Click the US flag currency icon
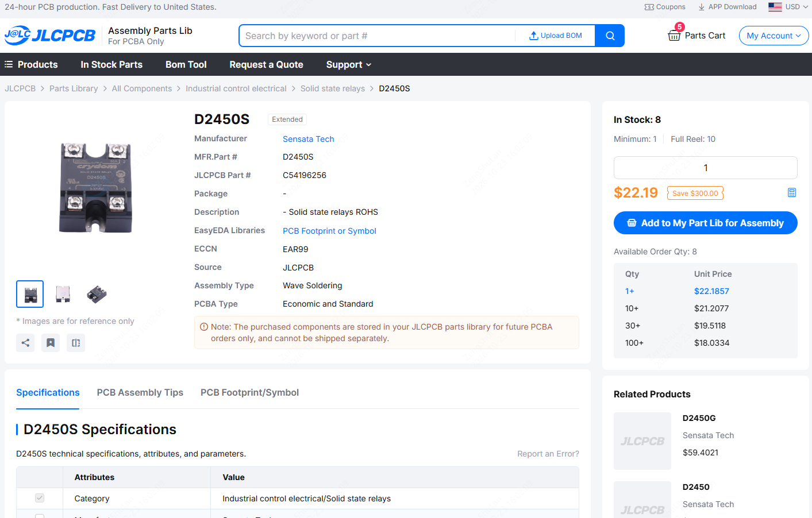 (x=775, y=7)
